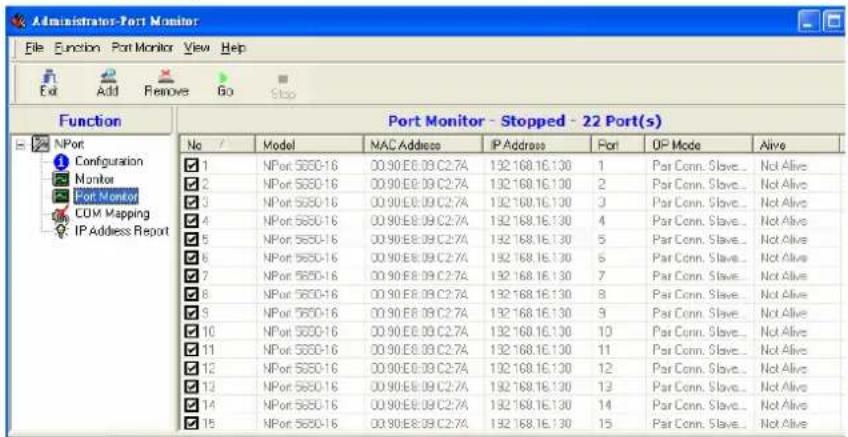The width and height of the screenshot is (848, 437).
Task: Click the Port cell showing 10
Action: [x=605, y=332]
